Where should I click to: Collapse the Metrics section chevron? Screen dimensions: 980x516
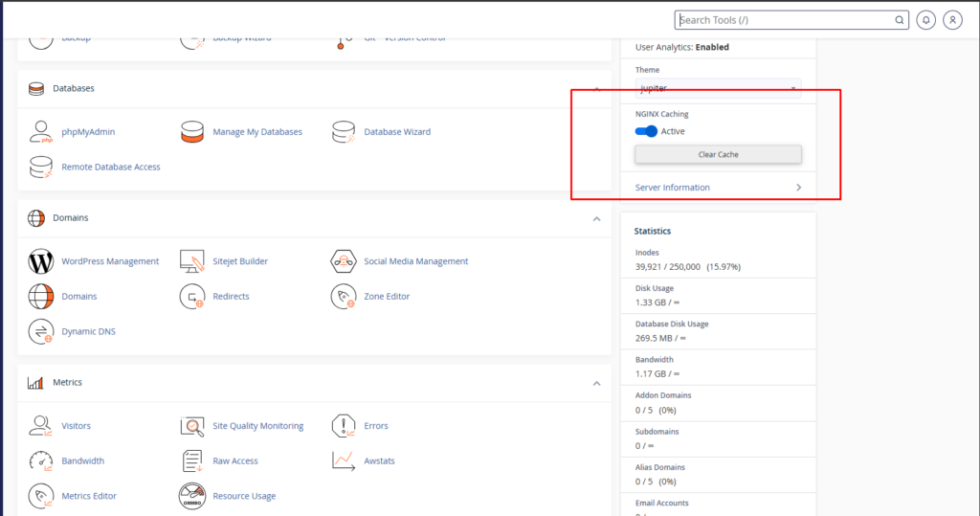[x=596, y=383]
